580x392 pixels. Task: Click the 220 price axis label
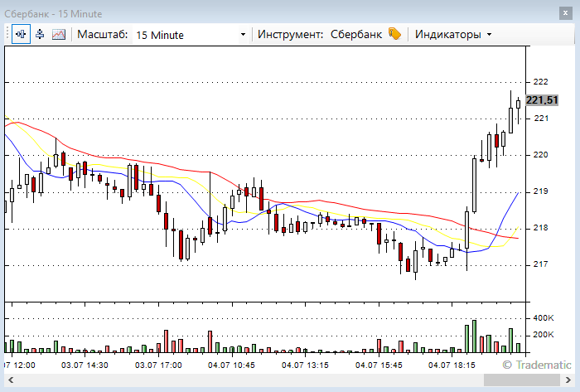(x=541, y=155)
